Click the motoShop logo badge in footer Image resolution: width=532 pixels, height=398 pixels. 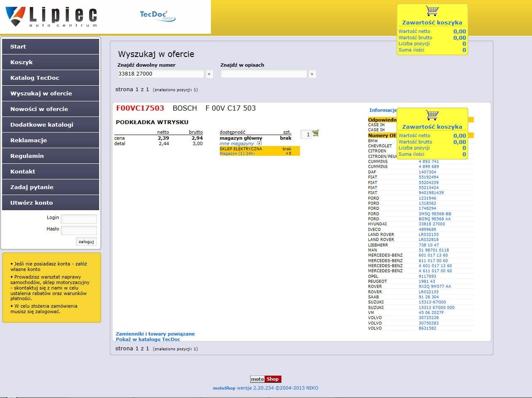(266, 379)
